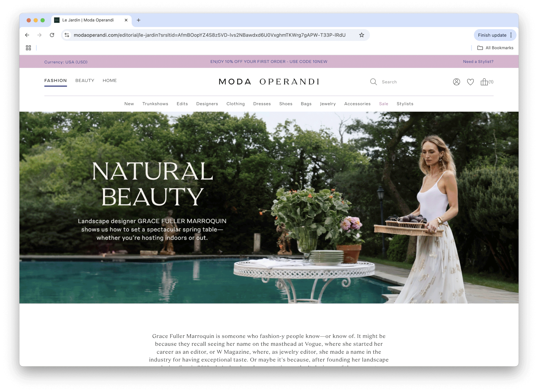Click the search magnifier icon
The width and height of the screenshot is (538, 392).
point(373,82)
